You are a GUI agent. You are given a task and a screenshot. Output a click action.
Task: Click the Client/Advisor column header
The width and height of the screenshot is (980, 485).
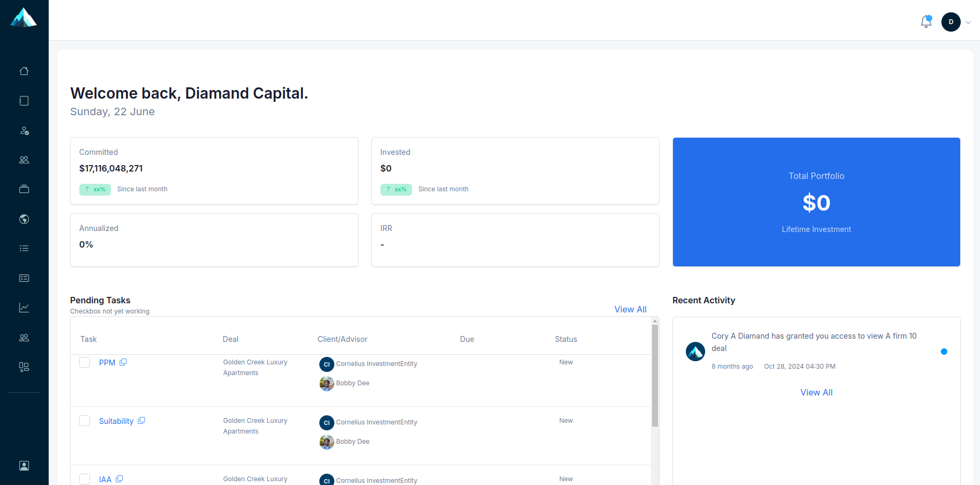(x=342, y=339)
